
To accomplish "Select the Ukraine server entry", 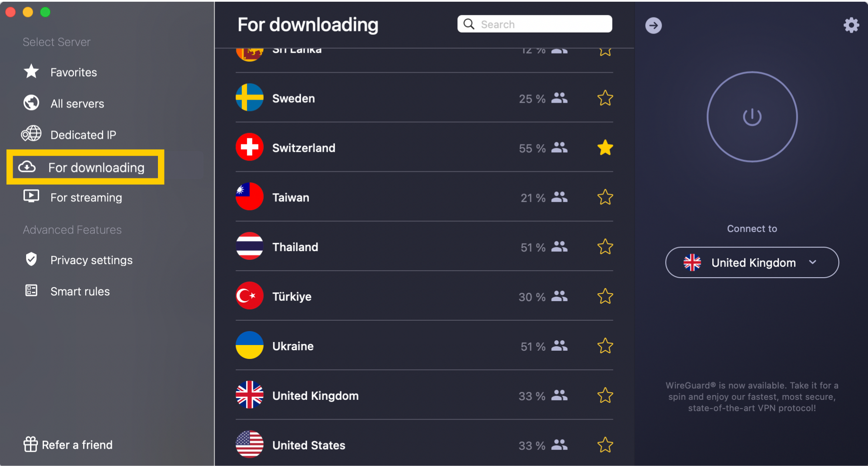I will [x=424, y=346].
